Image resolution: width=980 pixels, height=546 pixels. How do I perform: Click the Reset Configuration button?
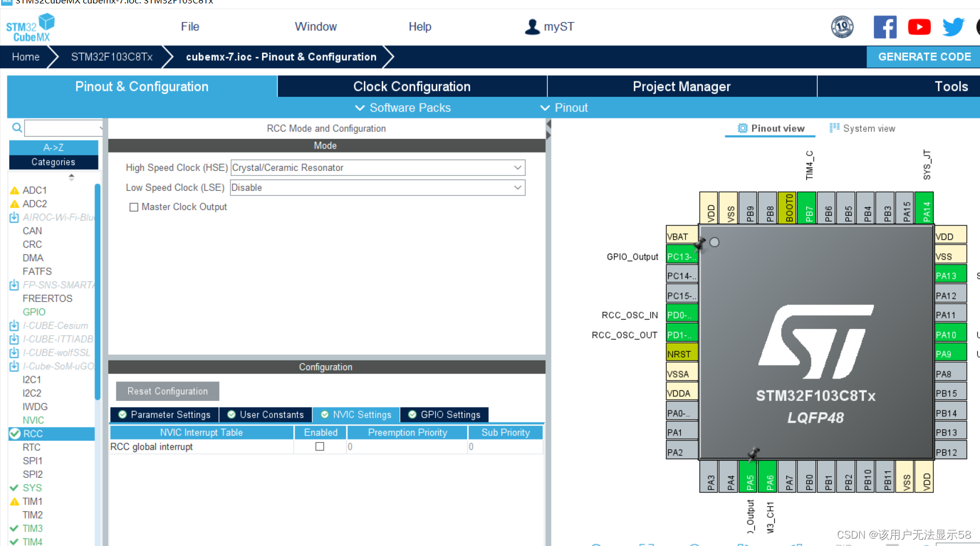click(168, 391)
